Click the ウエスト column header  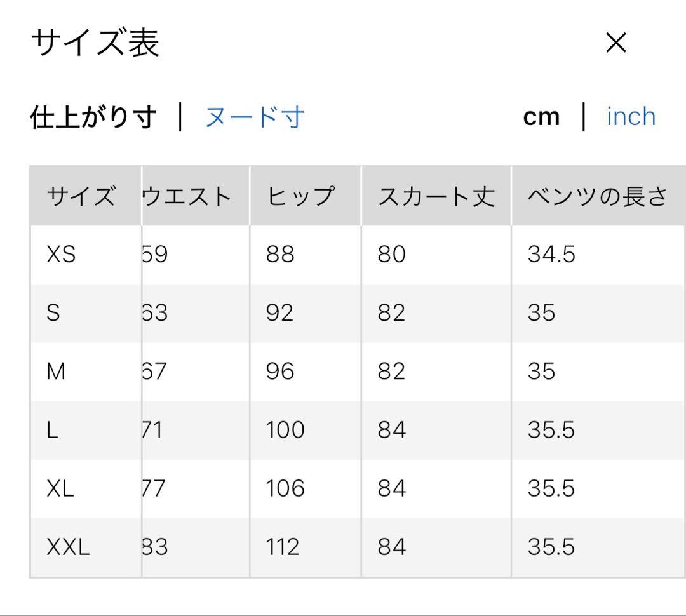187,196
